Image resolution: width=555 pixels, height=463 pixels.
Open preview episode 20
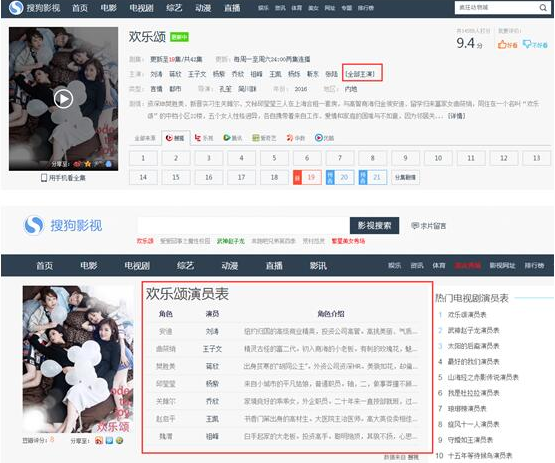click(340, 177)
